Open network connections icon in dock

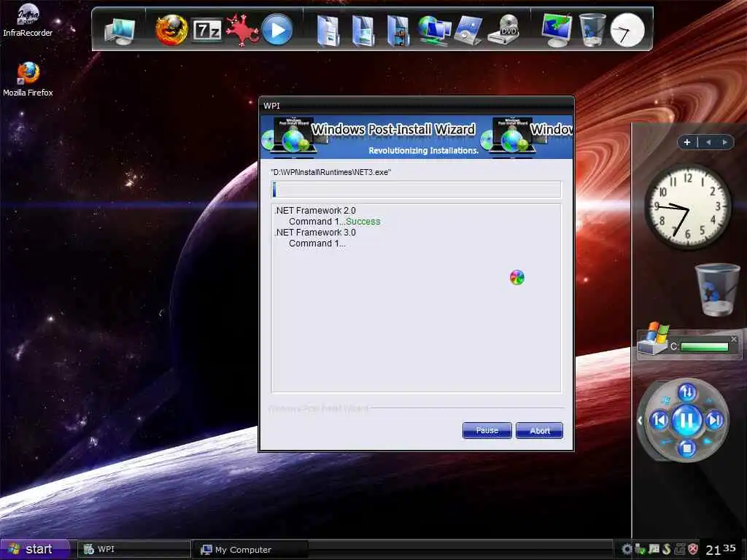point(434,31)
